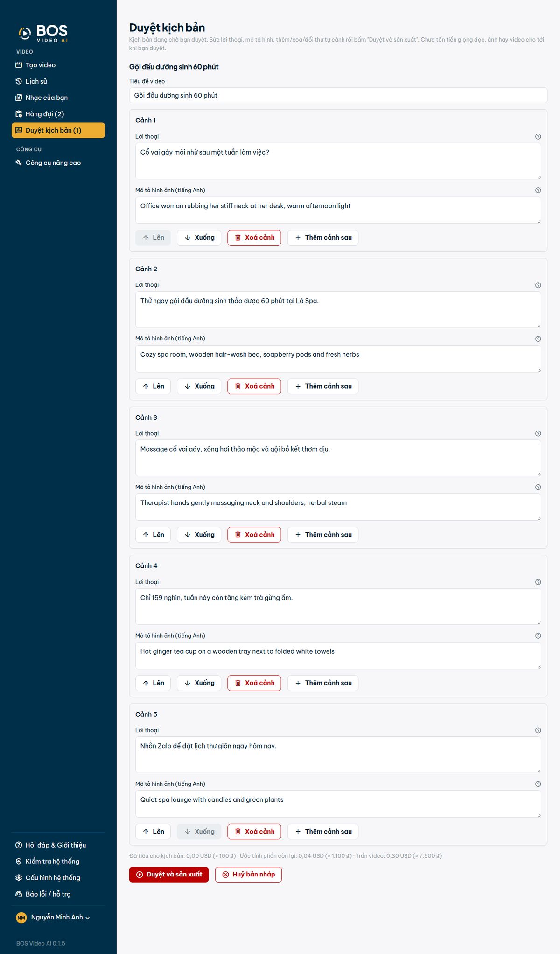Image resolution: width=560 pixels, height=954 pixels.
Task: Open Công cụ nâng cao
Action: [58, 163]
